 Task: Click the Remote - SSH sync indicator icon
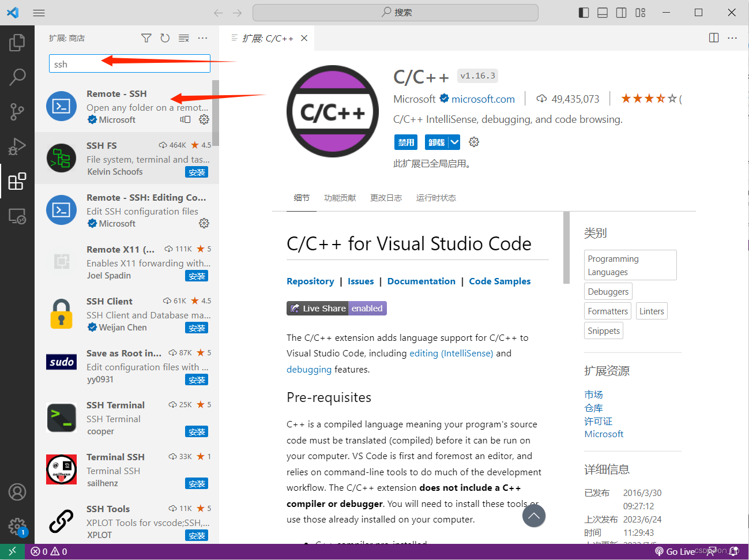tap(185, 119)
